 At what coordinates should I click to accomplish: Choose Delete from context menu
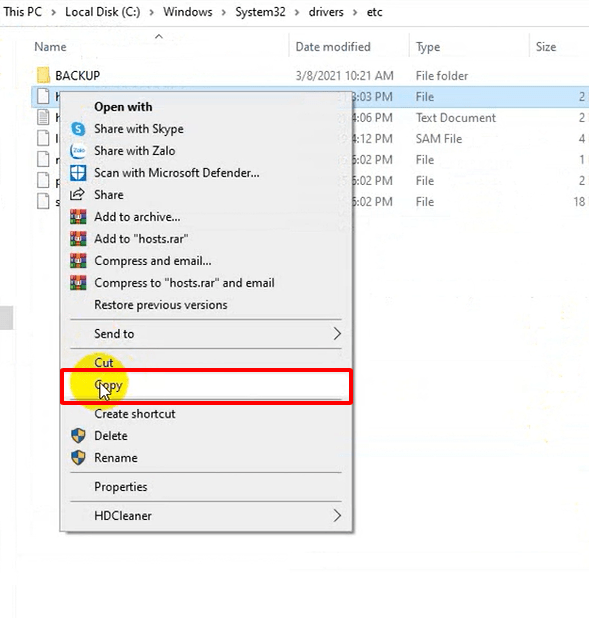pos(206,436)
